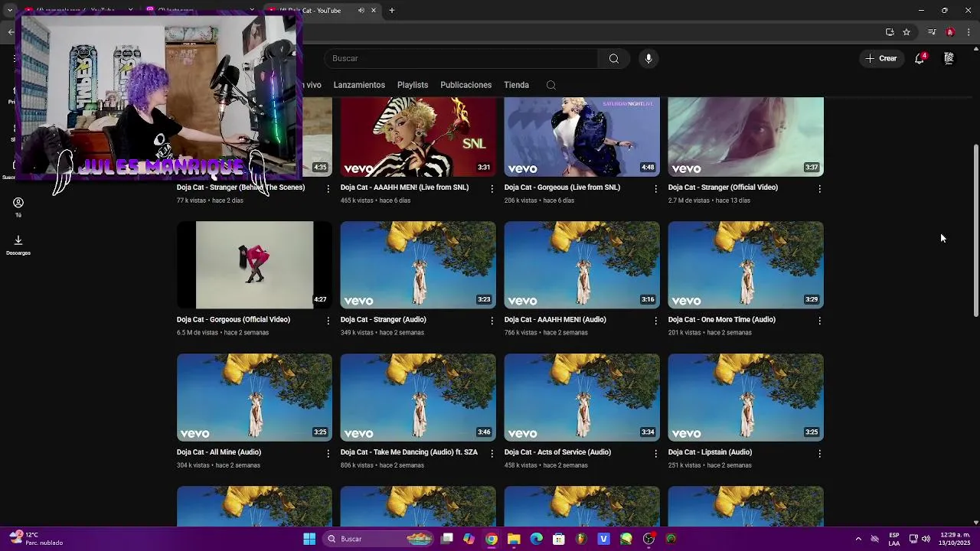Open title Doja Cat - All Mine (Audio)
980x551 pixels.
point(219,452)
